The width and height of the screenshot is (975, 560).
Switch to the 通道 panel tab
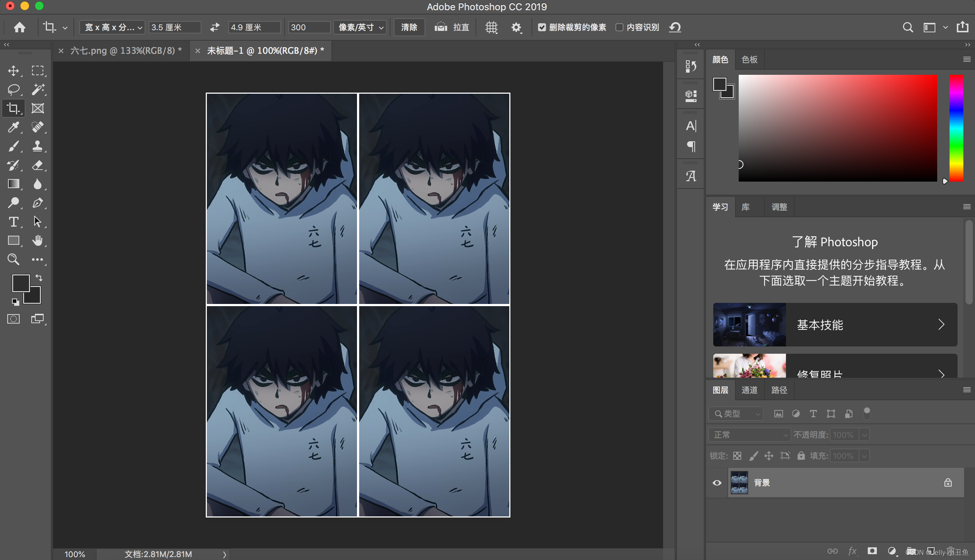(x=749, y=390)
